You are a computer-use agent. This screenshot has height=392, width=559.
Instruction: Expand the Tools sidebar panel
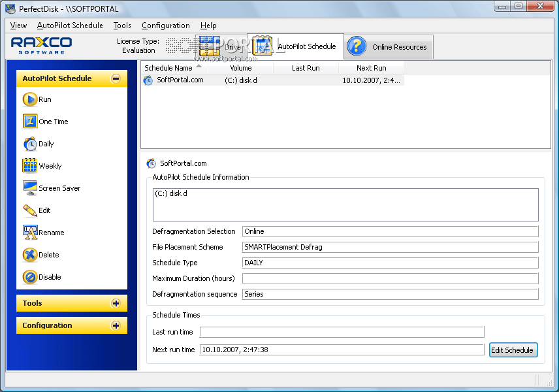click(x=116, y=303)
